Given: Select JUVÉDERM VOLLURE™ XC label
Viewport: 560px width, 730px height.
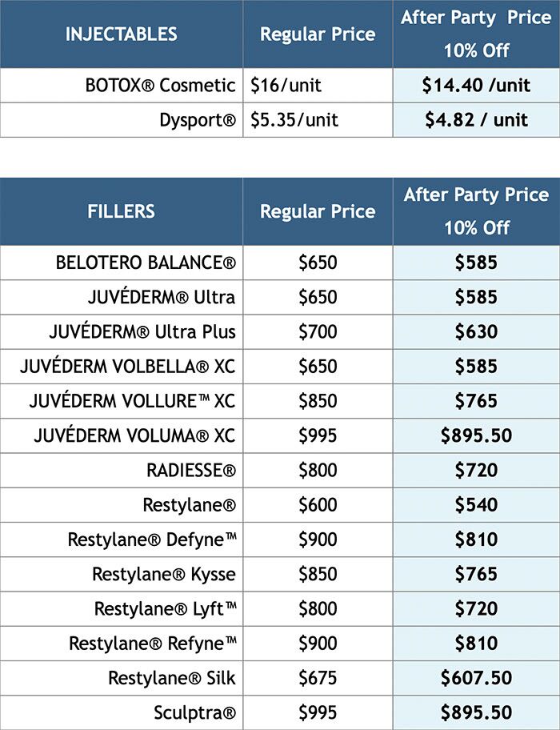Looking at the screenshot, I should (x=132, y=401).
